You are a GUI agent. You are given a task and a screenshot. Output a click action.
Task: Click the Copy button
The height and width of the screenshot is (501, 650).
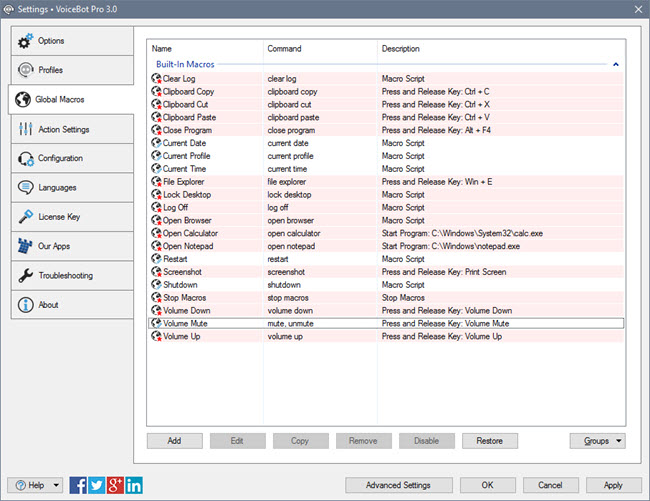[x=301, y=441]
